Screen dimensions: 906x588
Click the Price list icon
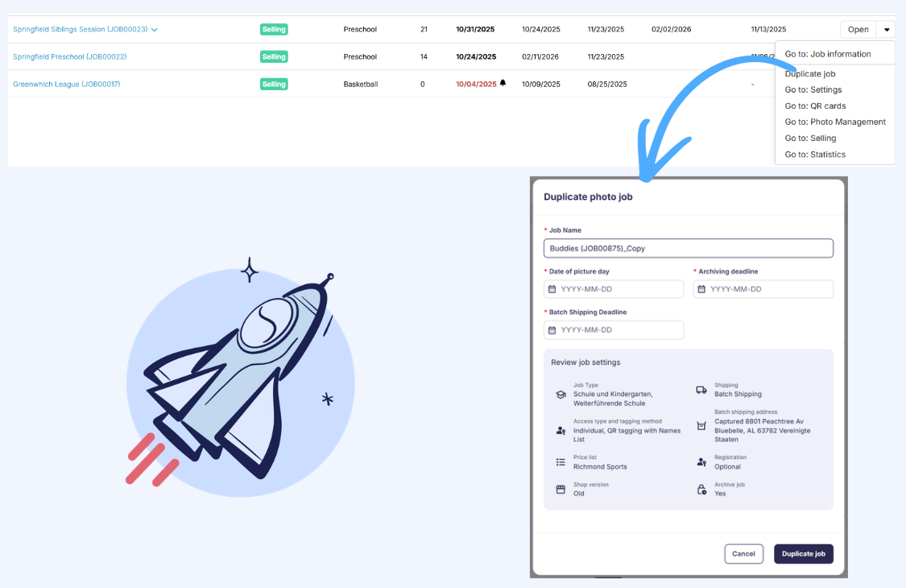pos(561,462)
